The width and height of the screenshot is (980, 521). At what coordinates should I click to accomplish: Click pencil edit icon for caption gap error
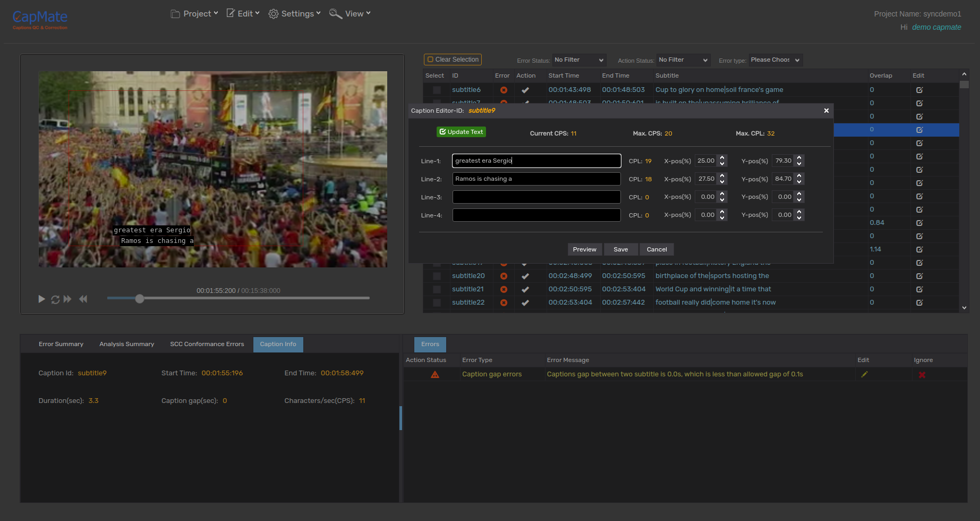tap(864, 374)
